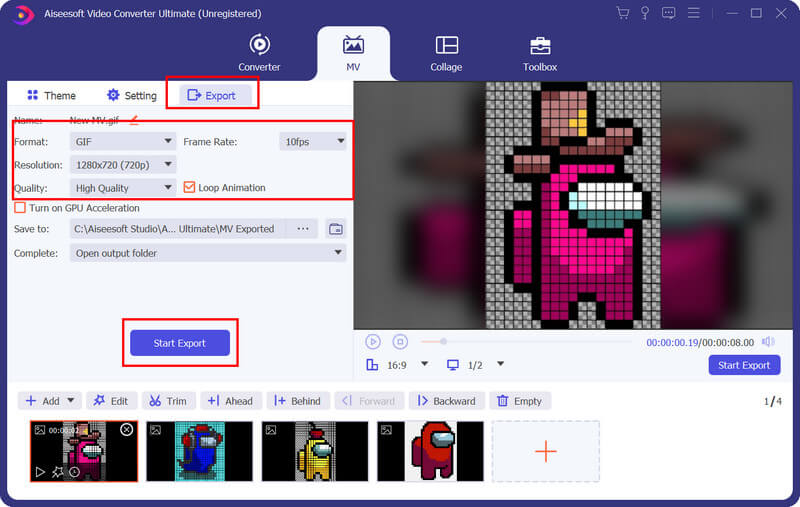Image resolution: width=800 pixels, height=507 pixels.
Task: Click the Edit button
Action: (x=111, y=401)
